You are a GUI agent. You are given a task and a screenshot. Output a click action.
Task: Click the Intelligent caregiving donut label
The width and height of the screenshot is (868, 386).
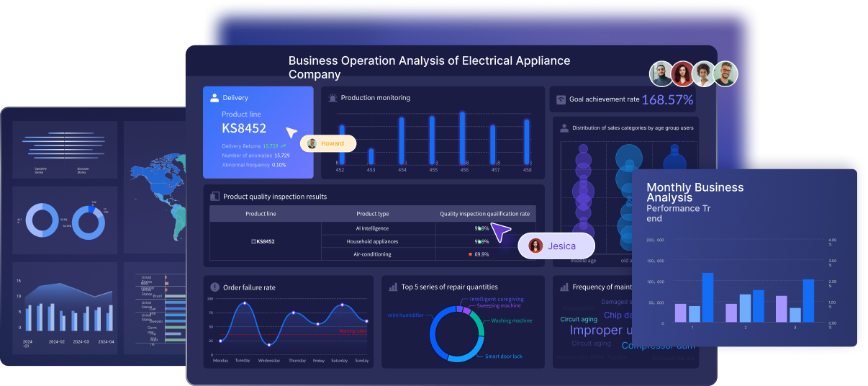coord(497,299)
